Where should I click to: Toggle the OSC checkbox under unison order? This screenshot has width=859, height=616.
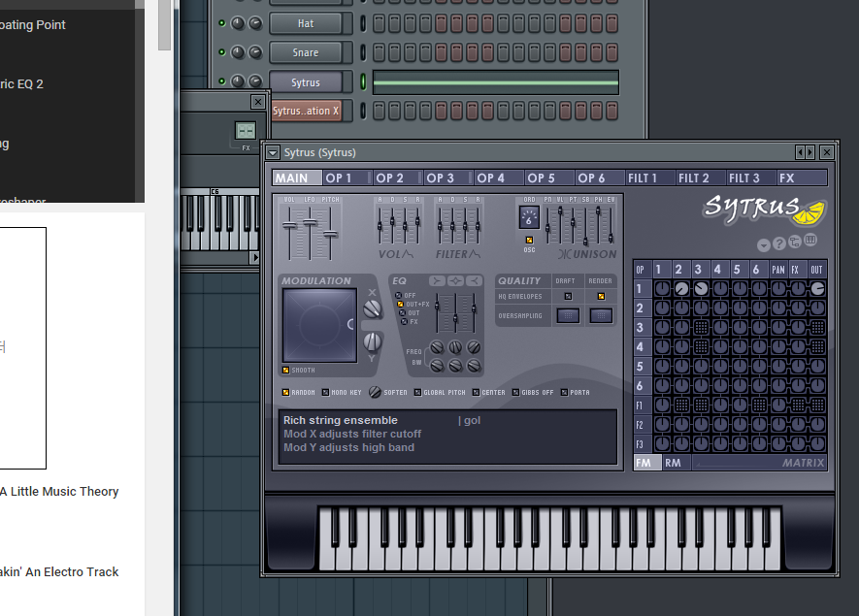(x=529, y=240)
